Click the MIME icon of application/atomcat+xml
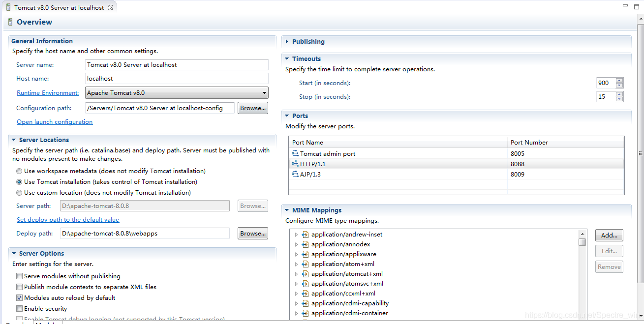Image resolution: width=644 pixels, height=324 pixels. click(305, 274)
